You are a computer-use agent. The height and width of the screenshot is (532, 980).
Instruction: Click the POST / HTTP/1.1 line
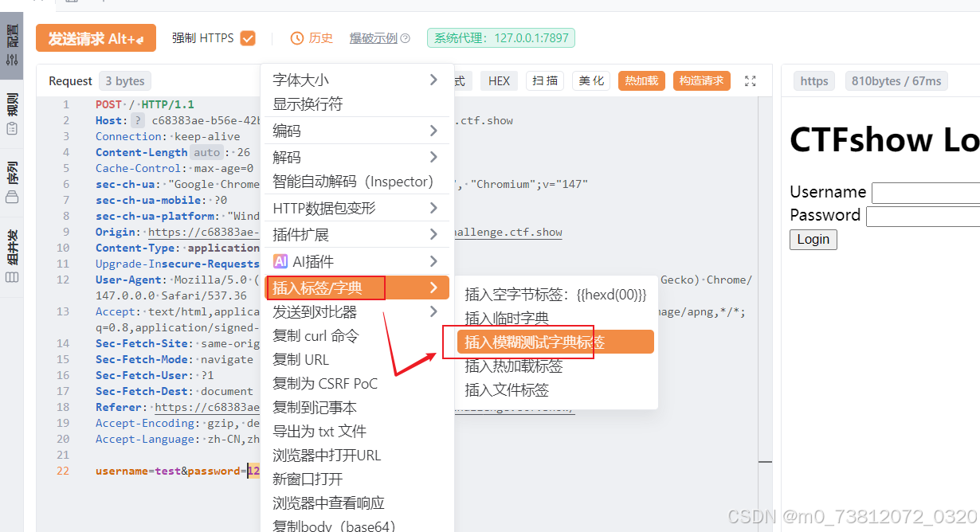[145, 104]
